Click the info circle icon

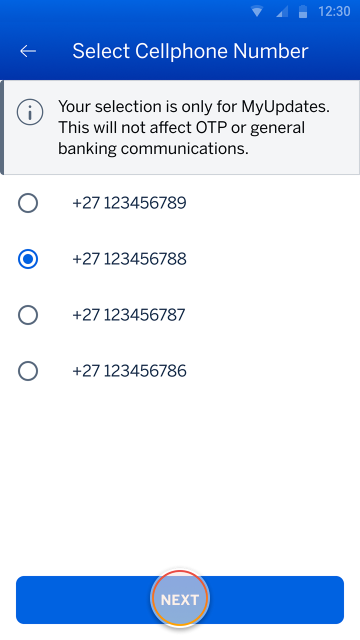coord(30,112)
